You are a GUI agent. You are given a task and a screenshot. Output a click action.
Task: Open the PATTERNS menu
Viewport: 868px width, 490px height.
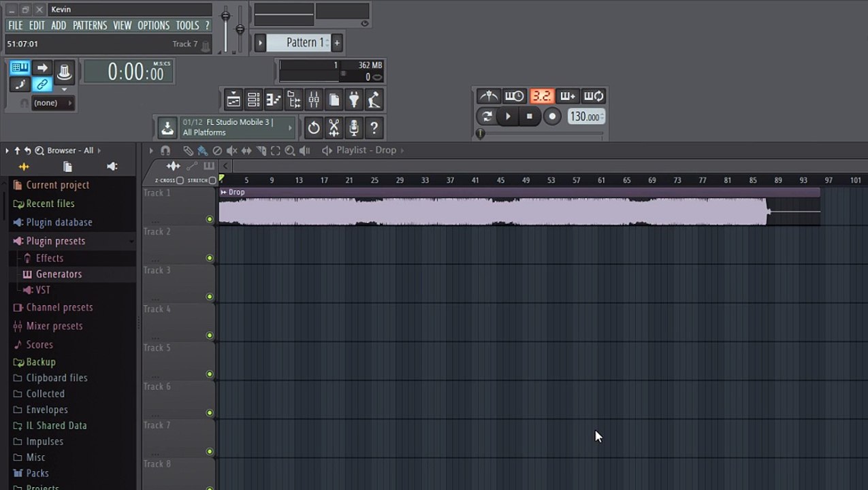point(90,25)
